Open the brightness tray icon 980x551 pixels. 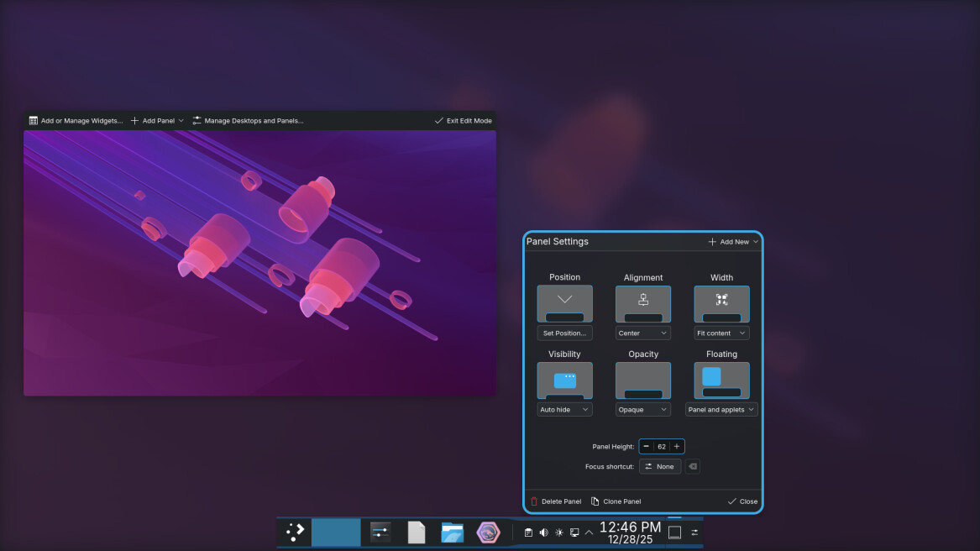[x=559, y=533]
